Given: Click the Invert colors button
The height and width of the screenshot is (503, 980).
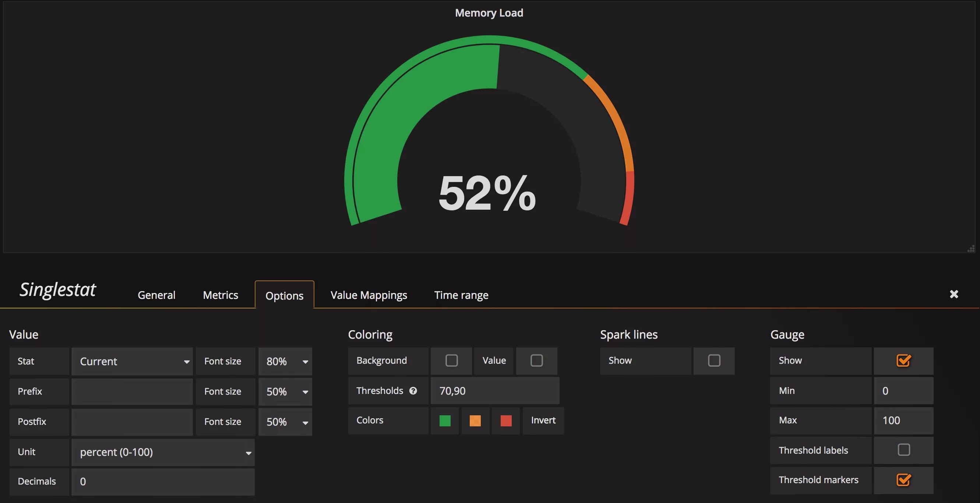Looking at the screenshot, I should [543, 420].
